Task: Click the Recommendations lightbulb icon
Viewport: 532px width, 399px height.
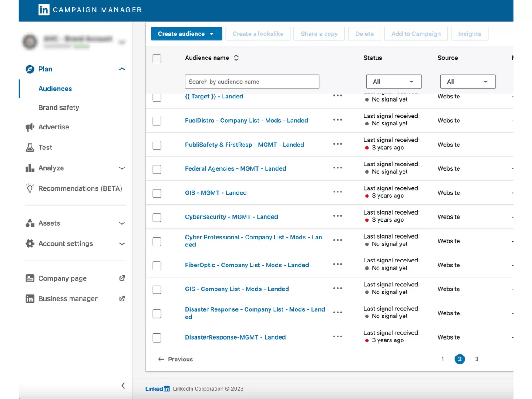Action: (30, 188)
